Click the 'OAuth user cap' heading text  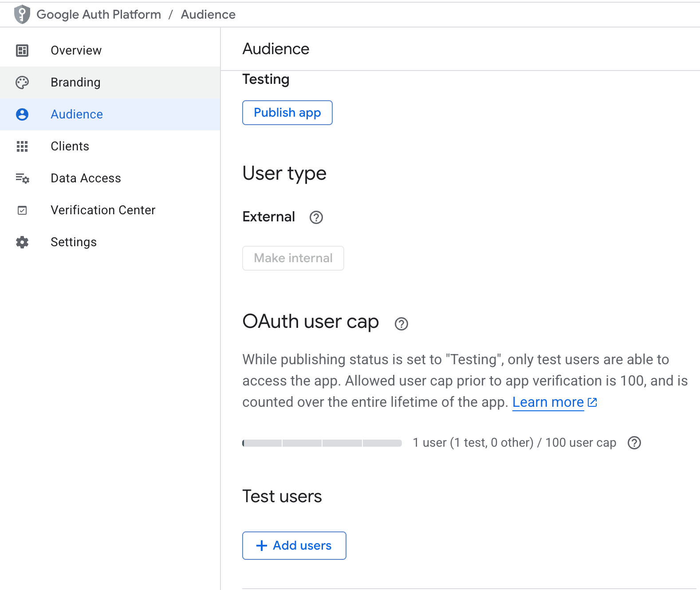click(x=311, y=322)
